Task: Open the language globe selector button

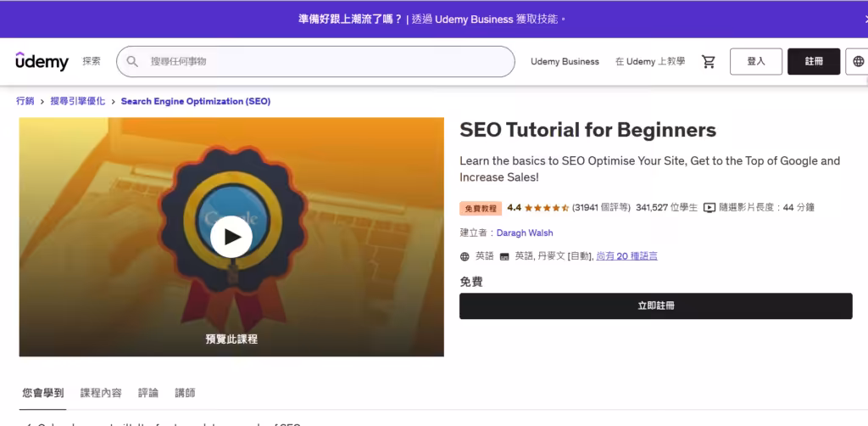Action: click(858, 61)
